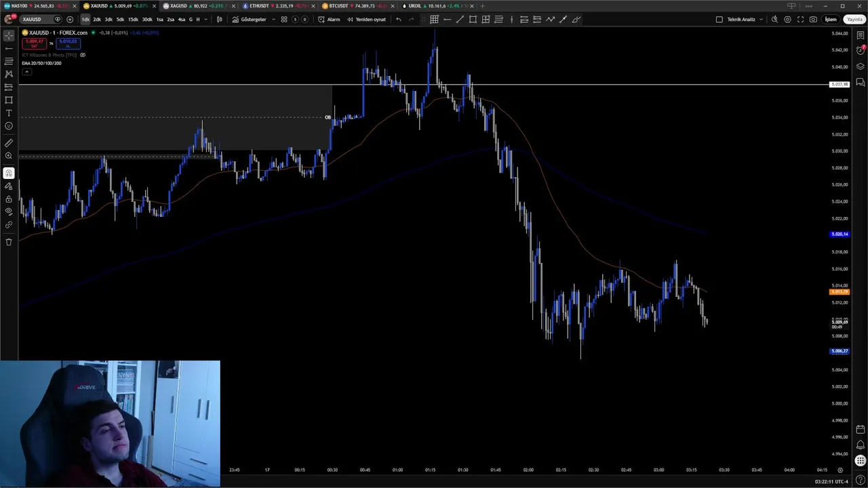Click the Alarm button
The image size is (868, 488).
click(329, 19)
